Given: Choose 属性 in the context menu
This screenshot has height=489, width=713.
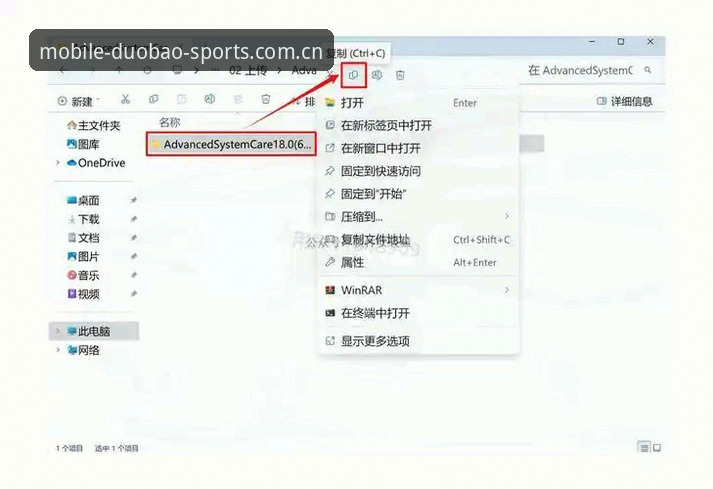Looking at the screenshot, I should 418,262.
